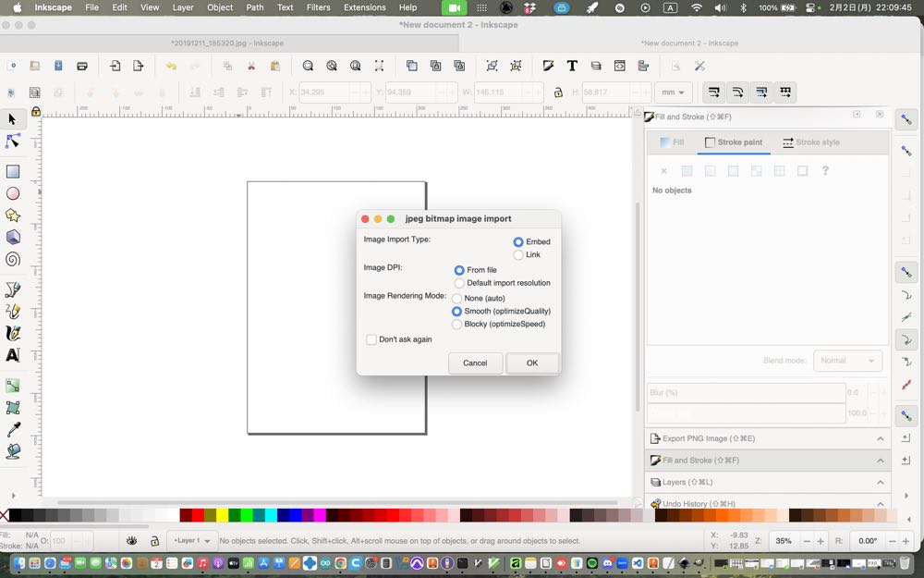This screenshot has width=924, height=578.
Task: Switch to the Fill tab
Action: 672,142
